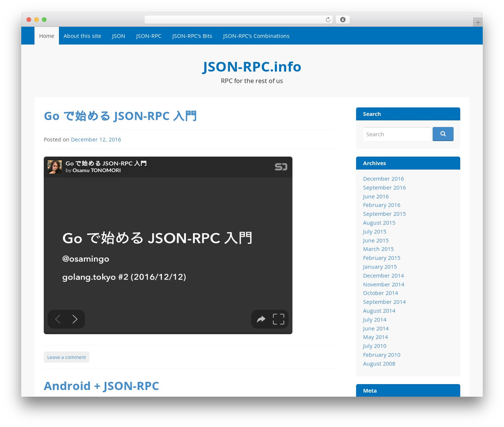Open JSON-RPC's Combinations menu item

click(256, 36)
